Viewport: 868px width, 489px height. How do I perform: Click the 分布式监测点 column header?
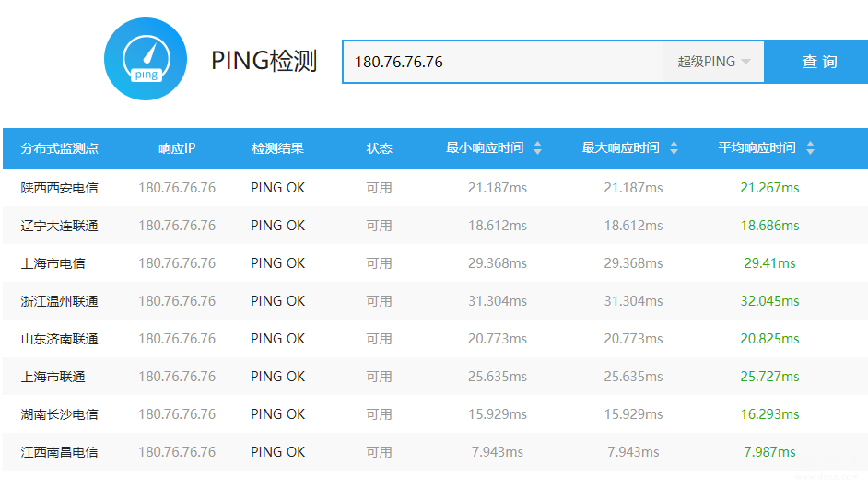coord(60,148)
